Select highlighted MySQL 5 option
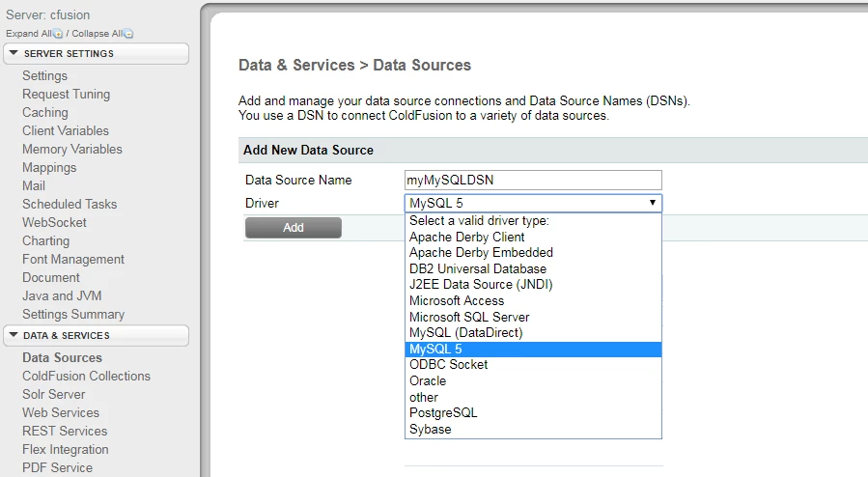This screenshot has width=868, height=477. click(x=533, y=350)
